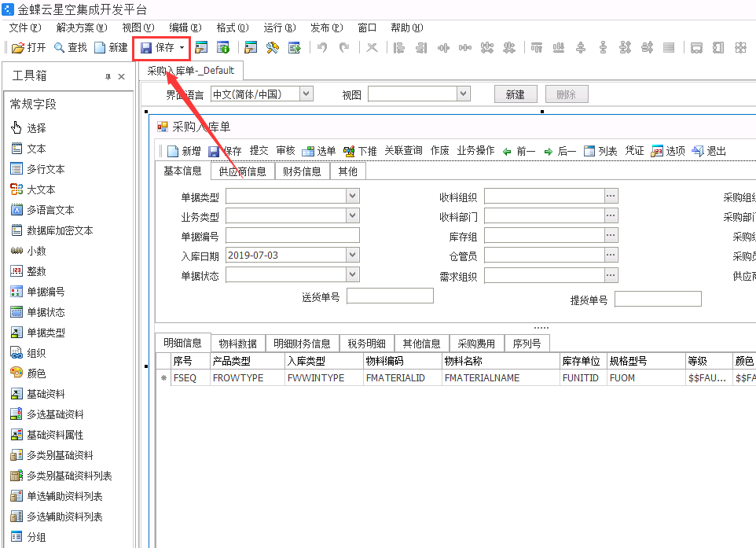This screenshot has height=548, width=756.
Task: Close the 工具箱 toolbox panel
Action: 122,77
